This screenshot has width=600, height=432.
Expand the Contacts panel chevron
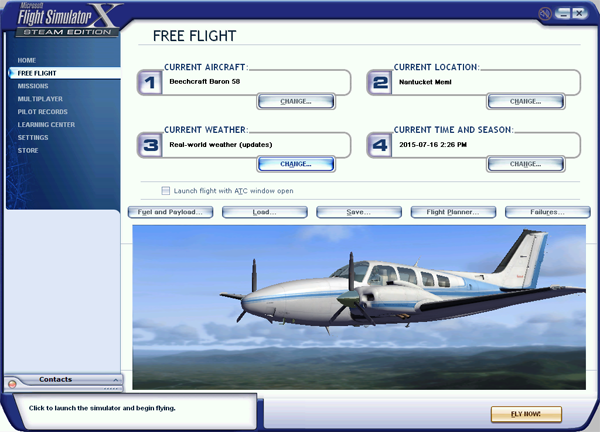click(x=115, y=380)
